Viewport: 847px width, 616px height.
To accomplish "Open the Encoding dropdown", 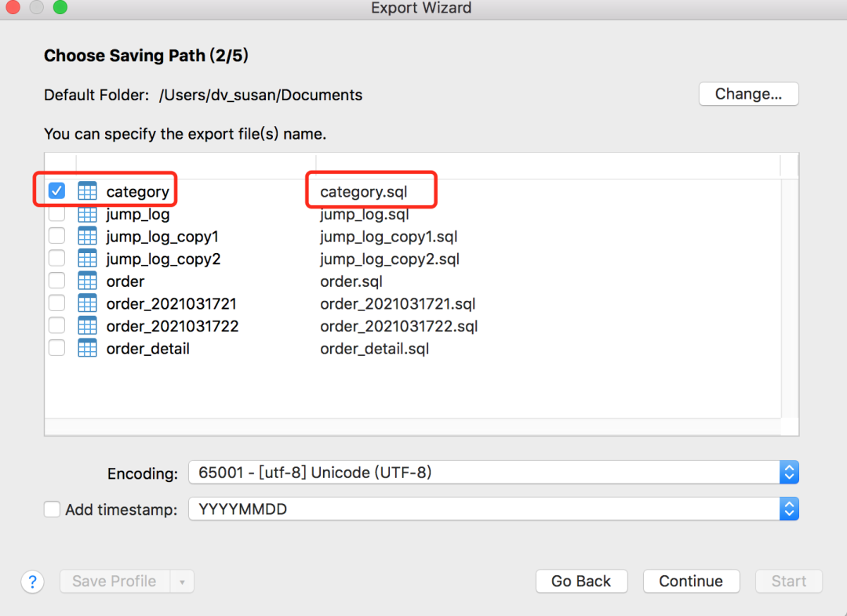I will tap(788, 472).
